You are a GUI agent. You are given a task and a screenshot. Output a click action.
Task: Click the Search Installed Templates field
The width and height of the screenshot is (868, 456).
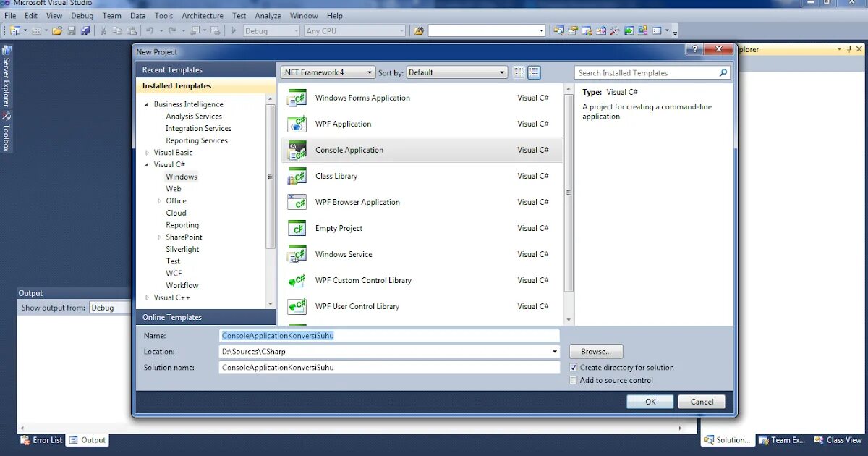652,73
